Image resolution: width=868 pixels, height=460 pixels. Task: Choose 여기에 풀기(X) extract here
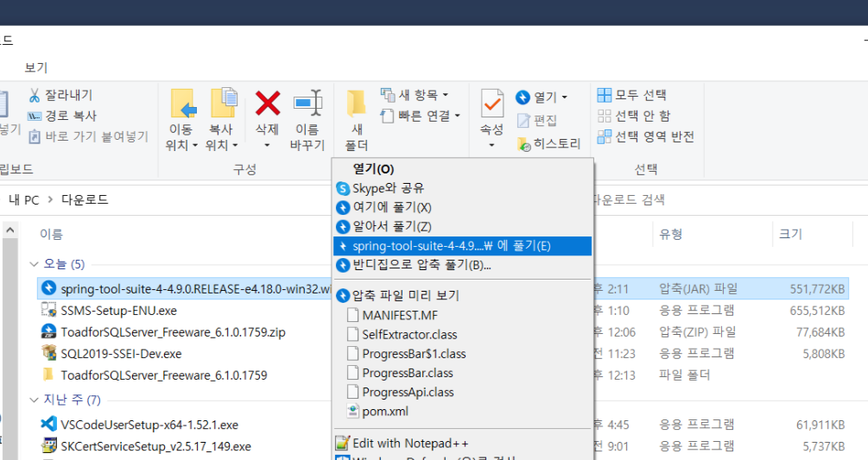463,207
